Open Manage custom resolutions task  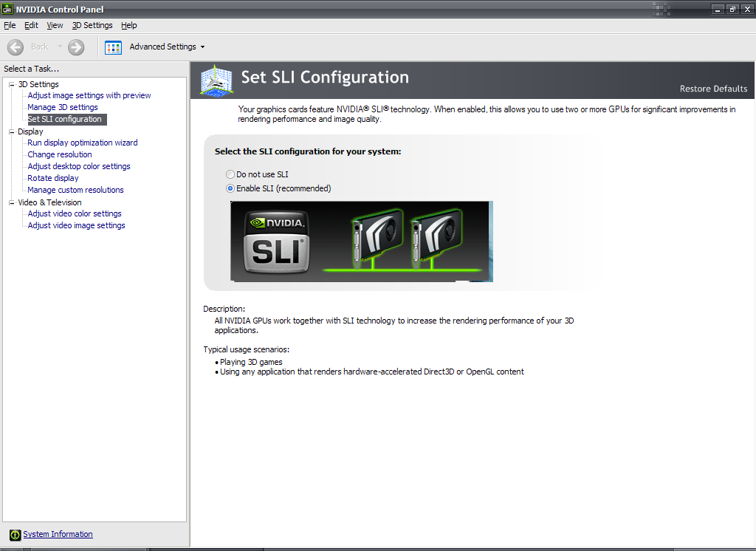pyautogui.click(x=76, y=190)
